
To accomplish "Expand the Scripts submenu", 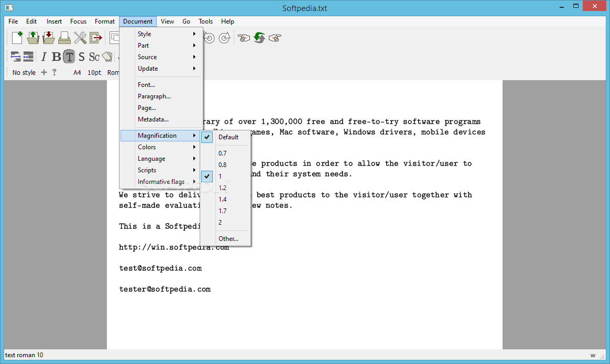I will point(161,170).
